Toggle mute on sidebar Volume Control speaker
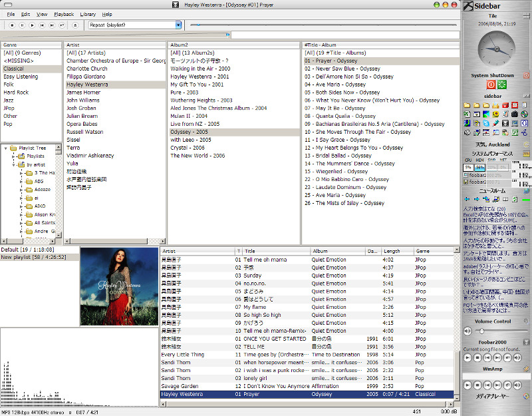The width and height of the screenshot is (532, 416). 467,331
